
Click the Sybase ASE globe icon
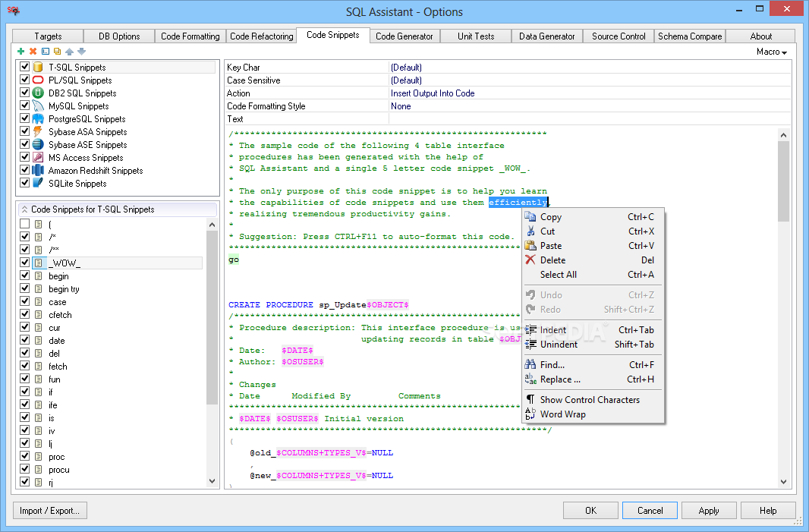point(38,144)
